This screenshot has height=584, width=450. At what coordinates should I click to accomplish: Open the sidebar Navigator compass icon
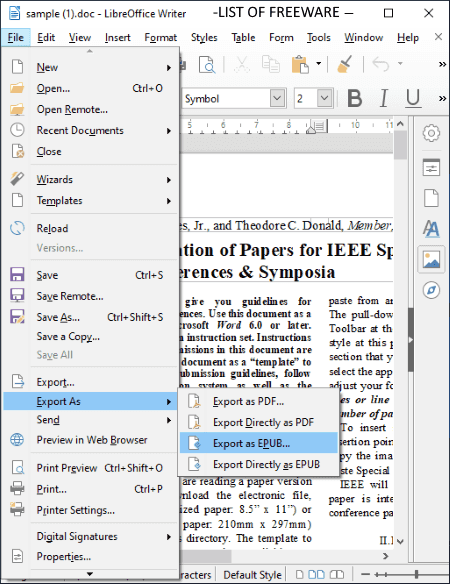[x=431, y=290]
